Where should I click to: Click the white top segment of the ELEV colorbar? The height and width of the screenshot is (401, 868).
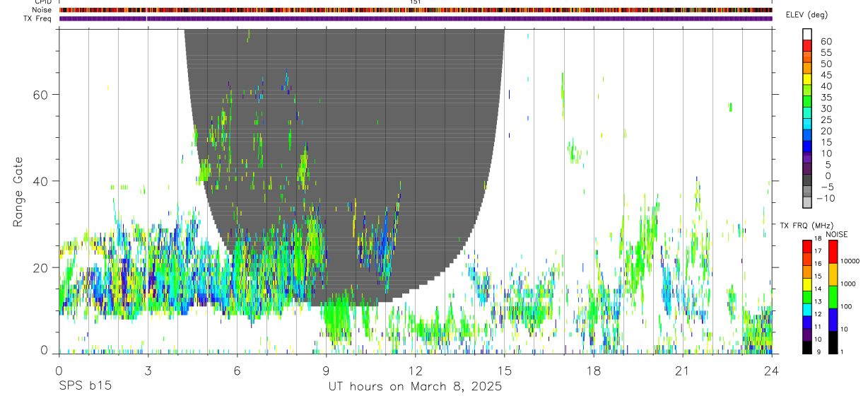point(807,35)
